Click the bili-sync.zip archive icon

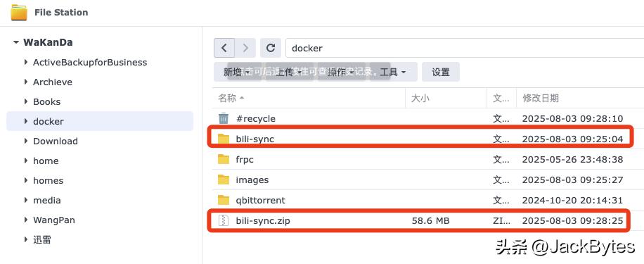tap(224, 221)
